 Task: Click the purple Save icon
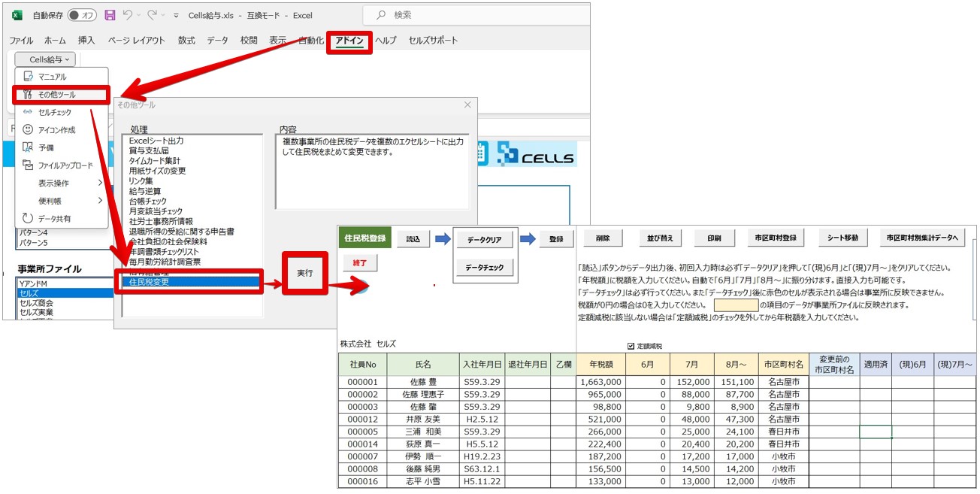[110, 15]
